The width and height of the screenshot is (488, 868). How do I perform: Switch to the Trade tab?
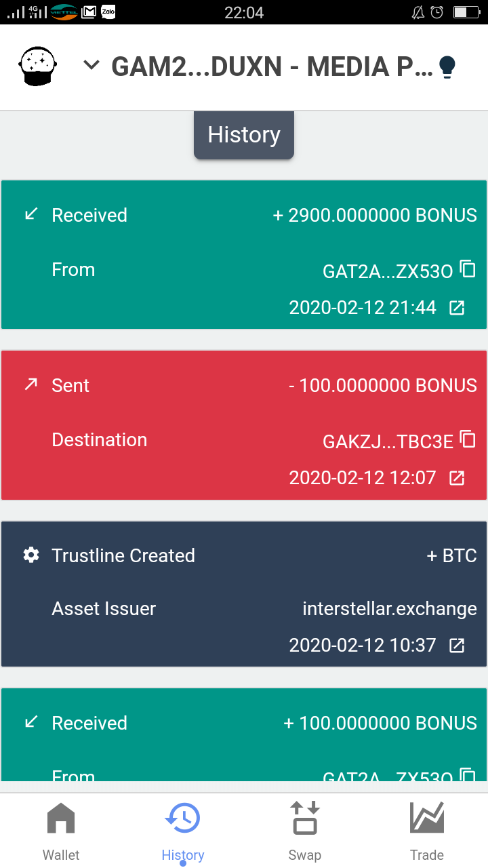pyautogui.click(x=426, y=831)
